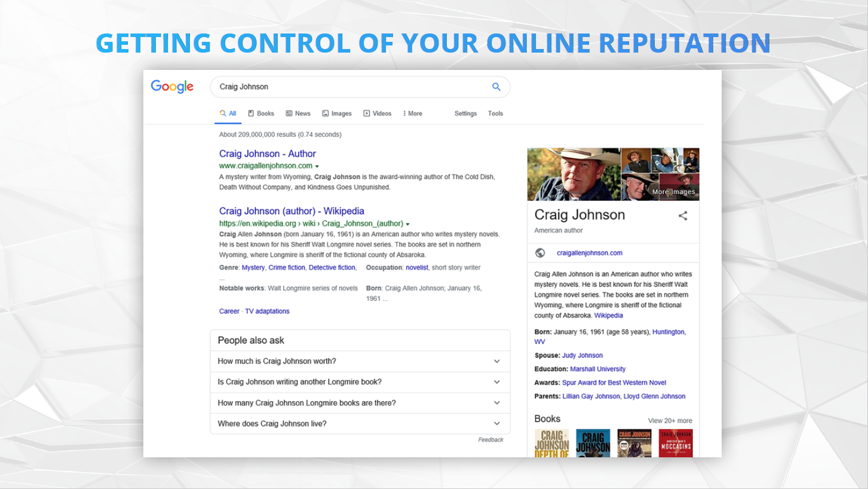The height and width of the screenshot is (489, 868).
Task: Expand Is Craig Johnson writing another Longmire book?
Action: click(x=360, y=382)
